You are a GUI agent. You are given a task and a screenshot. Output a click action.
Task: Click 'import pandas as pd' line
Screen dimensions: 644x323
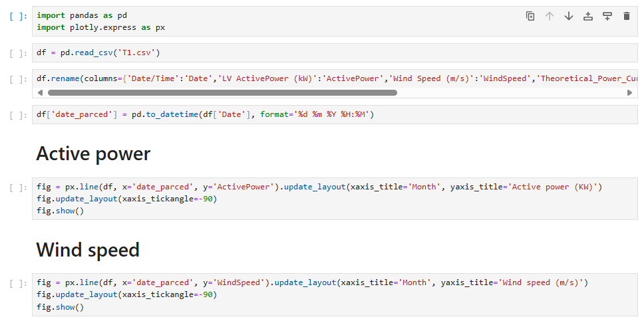(x=82, y=15)
